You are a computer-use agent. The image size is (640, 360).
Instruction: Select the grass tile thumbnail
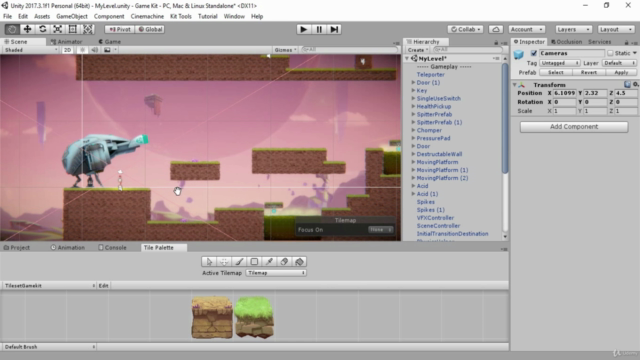(x=254, y=317)
